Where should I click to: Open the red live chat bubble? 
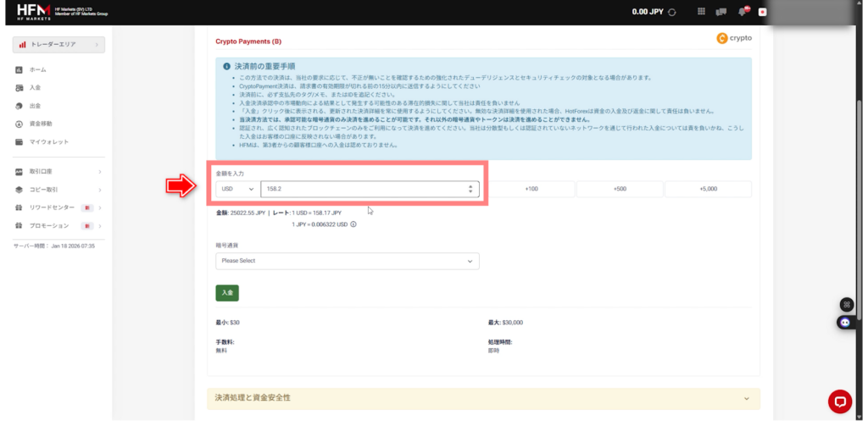(839, 401)
